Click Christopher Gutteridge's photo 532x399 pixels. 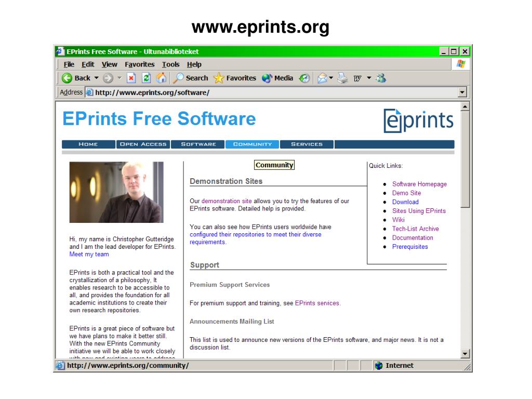(x=116, y=192)
